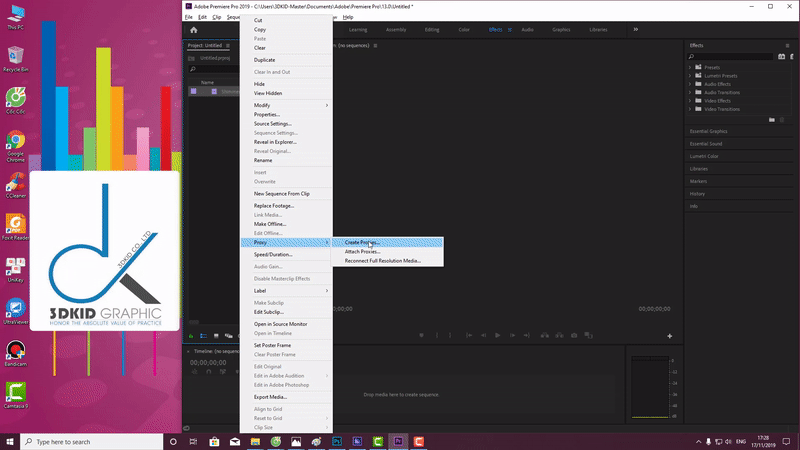This screenshot has width=800, height=450.
Task: Click the Windows Start button
Action: click(x=10, y=441)
